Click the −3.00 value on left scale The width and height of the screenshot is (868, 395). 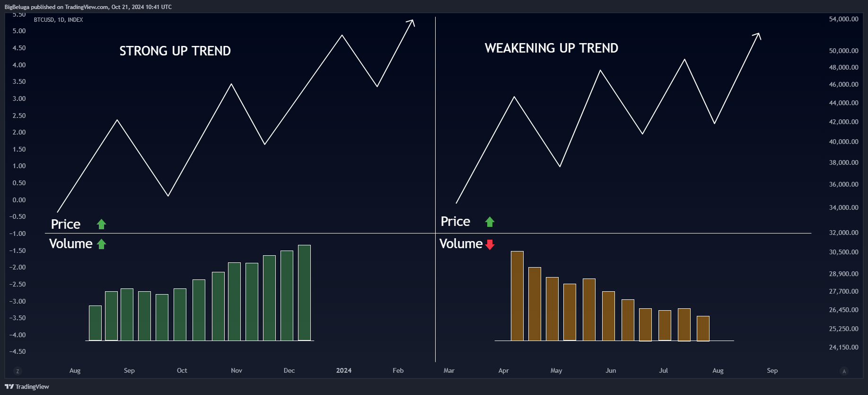pos(18,301)
